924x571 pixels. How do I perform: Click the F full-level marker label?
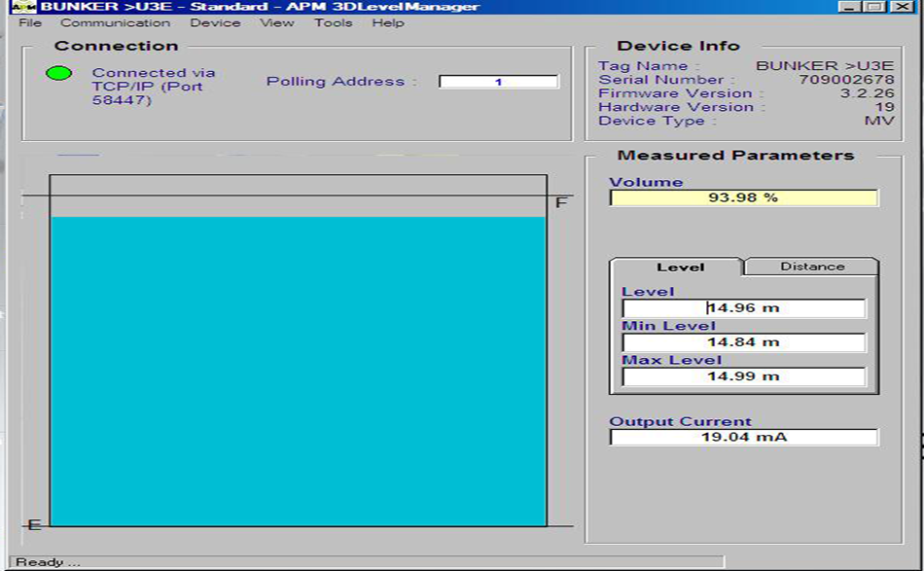click(561, 202)
